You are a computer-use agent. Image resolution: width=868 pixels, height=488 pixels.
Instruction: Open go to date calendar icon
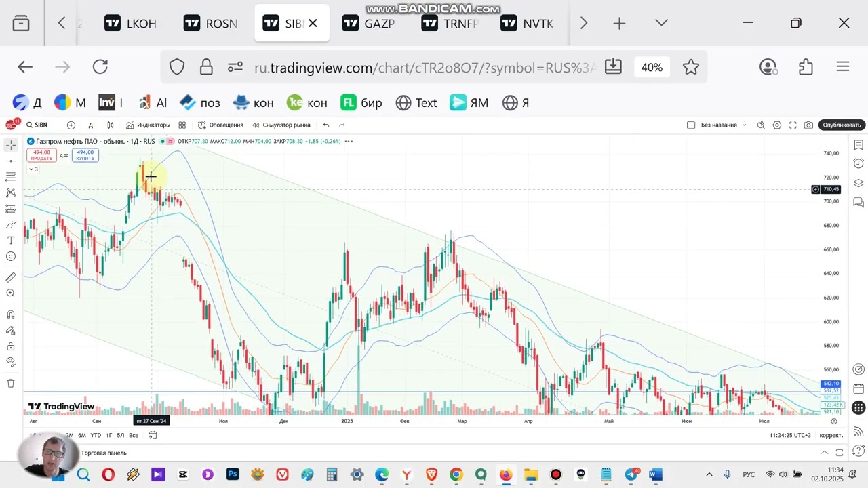(153, 435)
